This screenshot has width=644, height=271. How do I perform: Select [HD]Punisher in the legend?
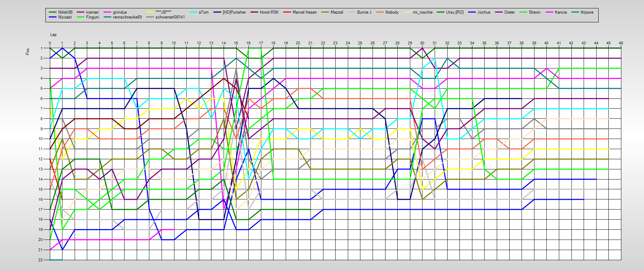pos(234,12)
